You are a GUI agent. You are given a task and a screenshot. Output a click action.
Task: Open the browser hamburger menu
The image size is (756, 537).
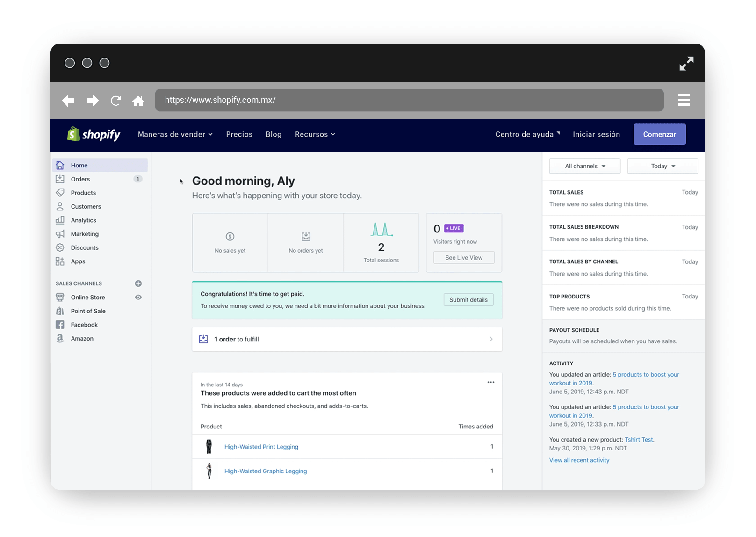click(684, 100)
